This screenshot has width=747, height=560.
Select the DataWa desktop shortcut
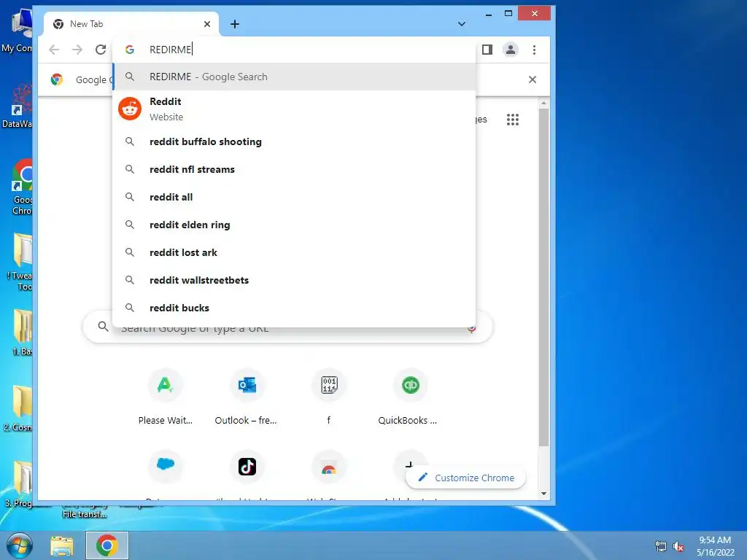tap(18, 106)
